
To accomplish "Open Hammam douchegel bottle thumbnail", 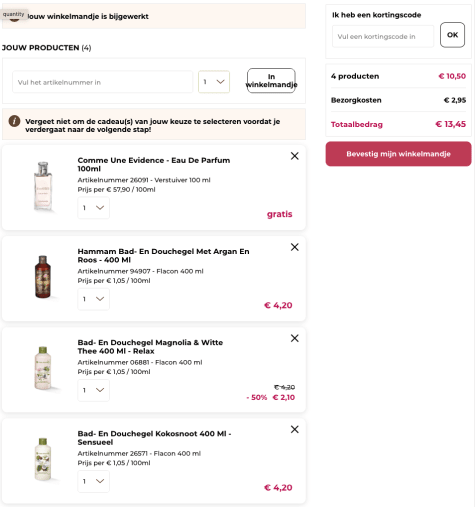I will click(x=43, y=277).
